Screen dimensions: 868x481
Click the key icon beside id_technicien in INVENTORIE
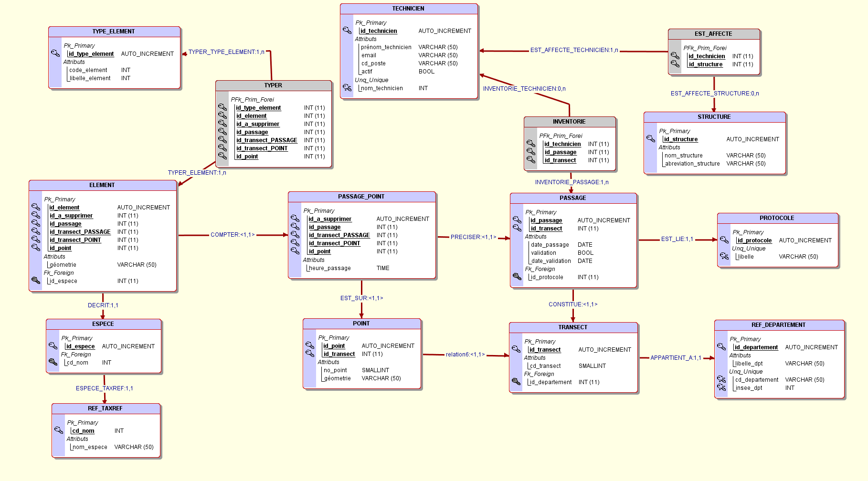(531, 144)
